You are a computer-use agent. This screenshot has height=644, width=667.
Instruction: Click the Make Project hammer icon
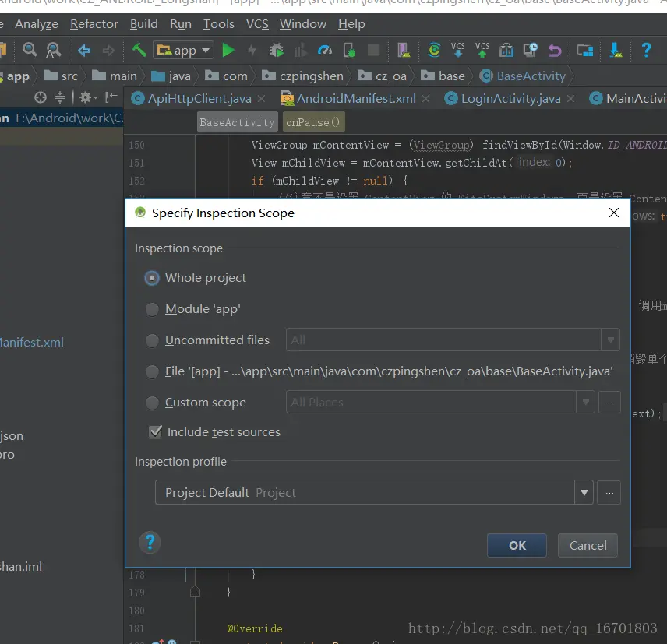(139, 50)
